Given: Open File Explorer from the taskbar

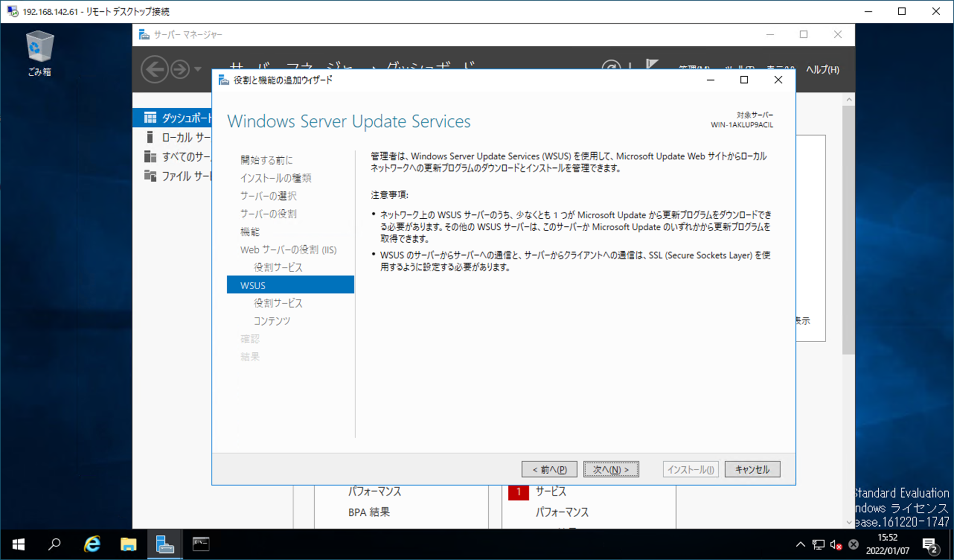Looking at the screenshot, I should coord(128,543).
